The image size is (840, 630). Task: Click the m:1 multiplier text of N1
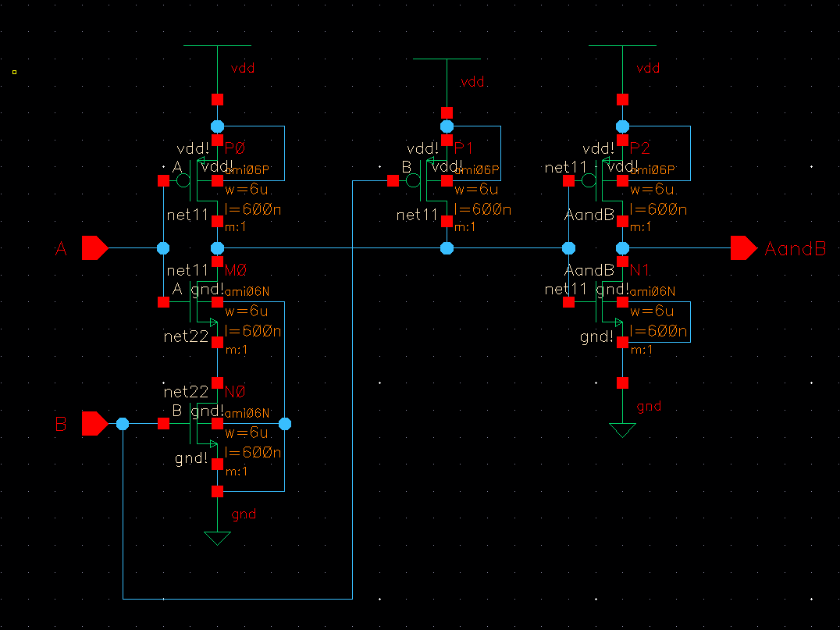pos(641,350)
